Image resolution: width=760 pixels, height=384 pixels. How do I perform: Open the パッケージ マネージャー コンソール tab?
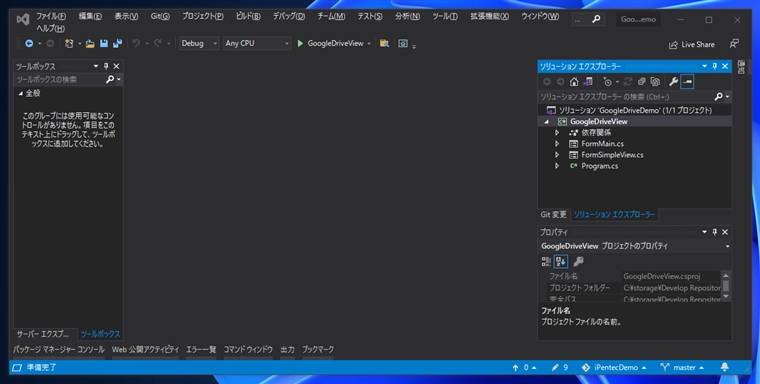point(59,350)
